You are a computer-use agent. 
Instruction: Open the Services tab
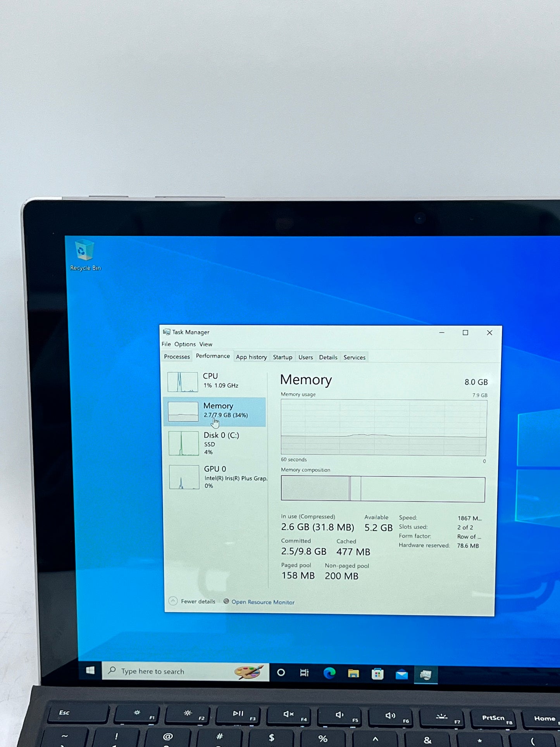(354, 357)
